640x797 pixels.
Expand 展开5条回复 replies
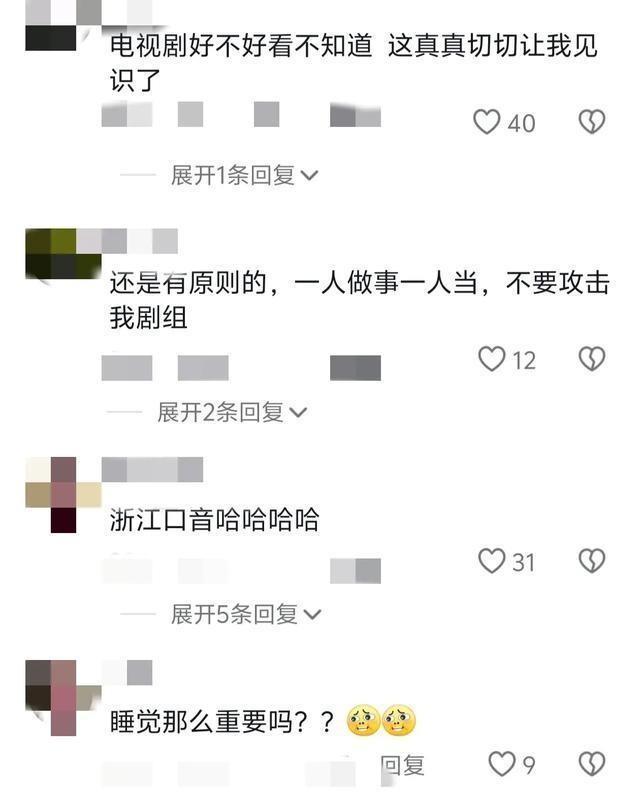[246, 615]
